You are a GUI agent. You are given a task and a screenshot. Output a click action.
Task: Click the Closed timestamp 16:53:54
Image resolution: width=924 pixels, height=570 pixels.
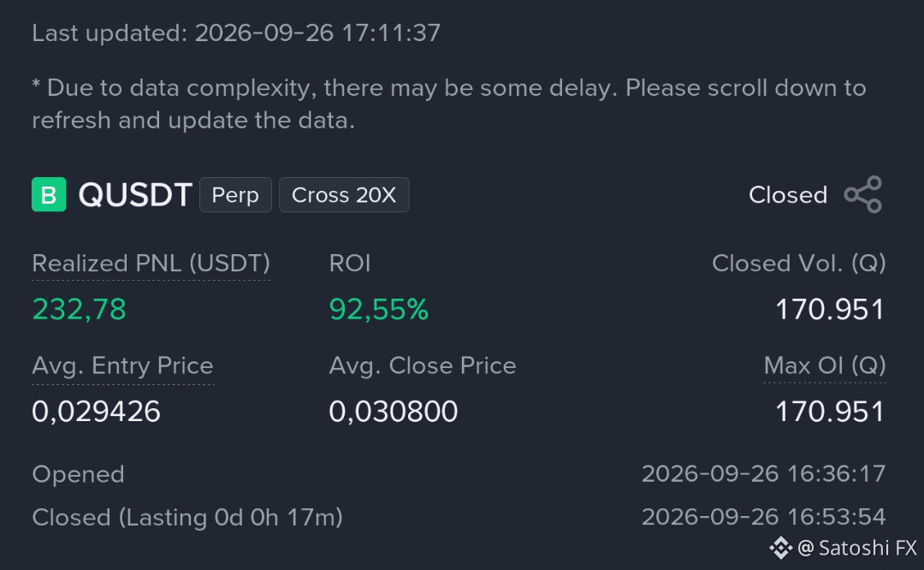click(763, 517)
